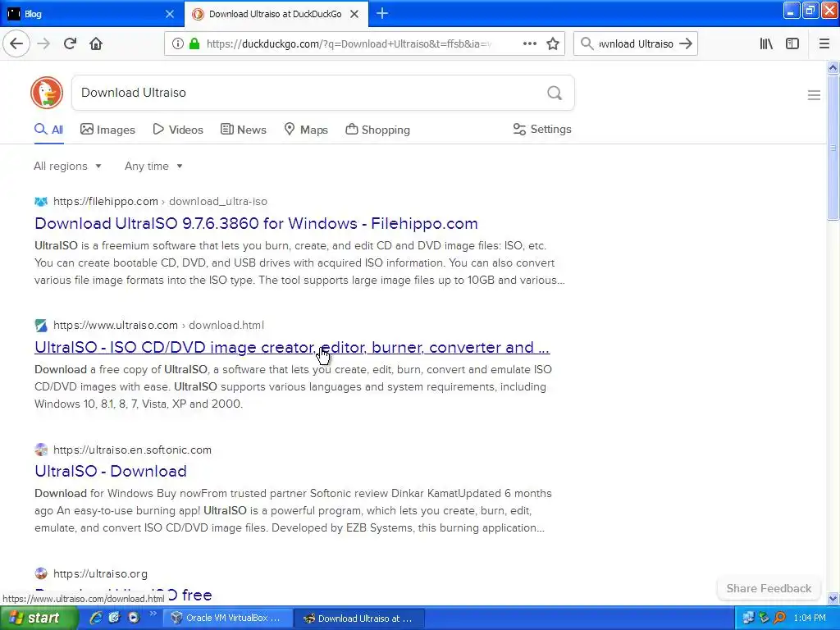Bookmark this page with the star

tap(552, 43)
